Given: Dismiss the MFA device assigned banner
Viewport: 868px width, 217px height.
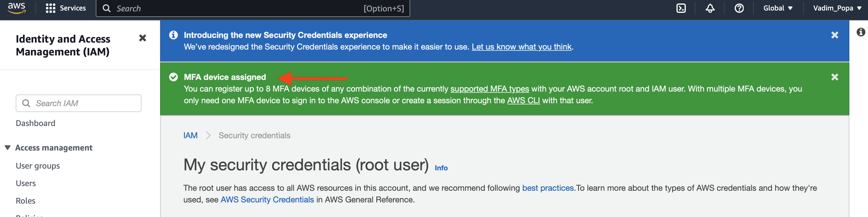Looking at the screenshot, I should pyautogui.click(x=835, y=77).
